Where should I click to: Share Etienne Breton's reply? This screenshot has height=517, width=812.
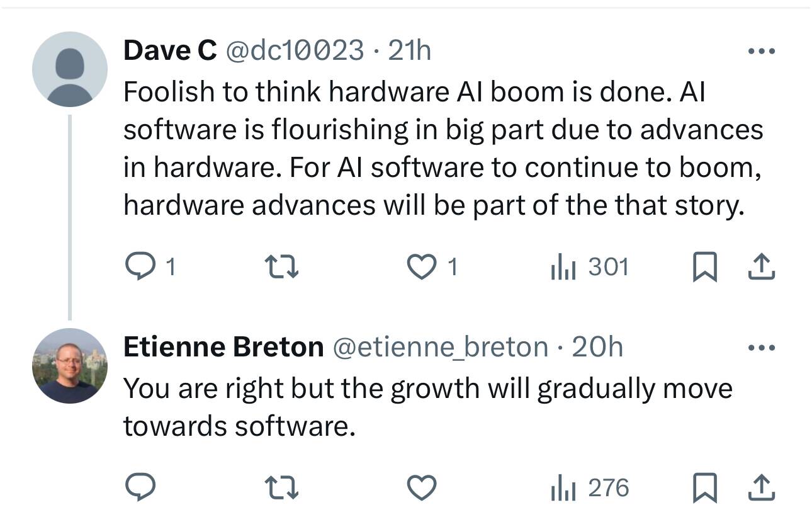pyautogui.click(x=761, y=487)
